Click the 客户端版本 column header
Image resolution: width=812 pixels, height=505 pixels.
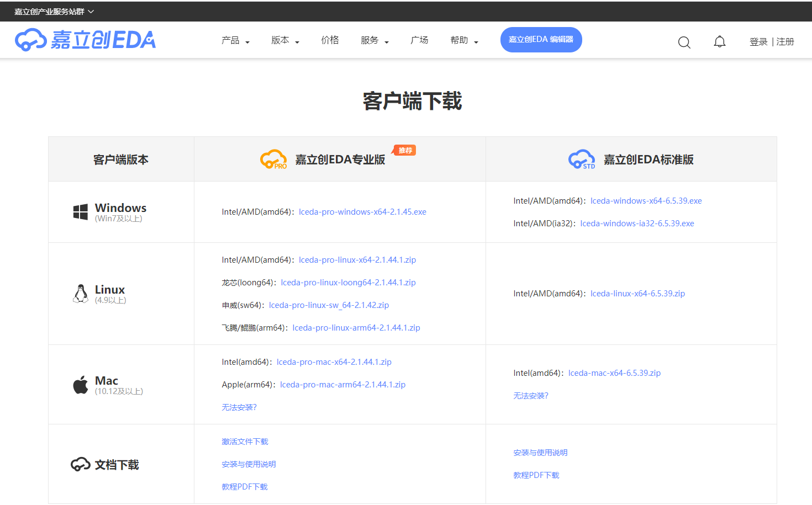pyautogui.click(x=121, y=160)
